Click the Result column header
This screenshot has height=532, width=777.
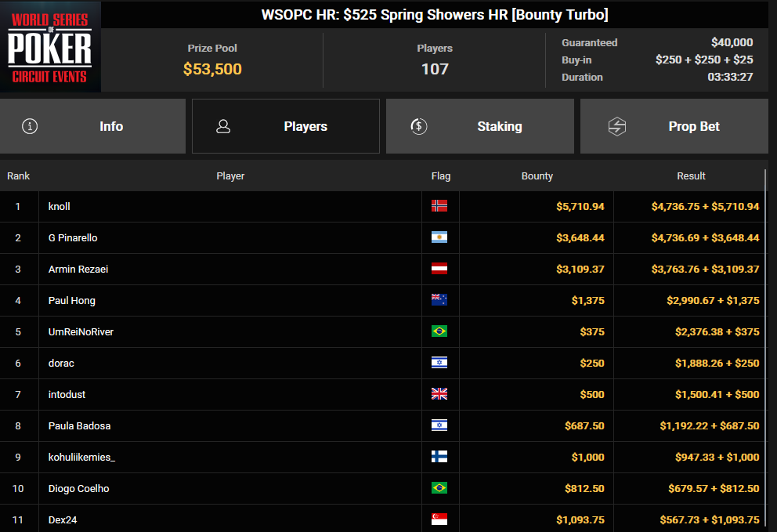(691, 176)
